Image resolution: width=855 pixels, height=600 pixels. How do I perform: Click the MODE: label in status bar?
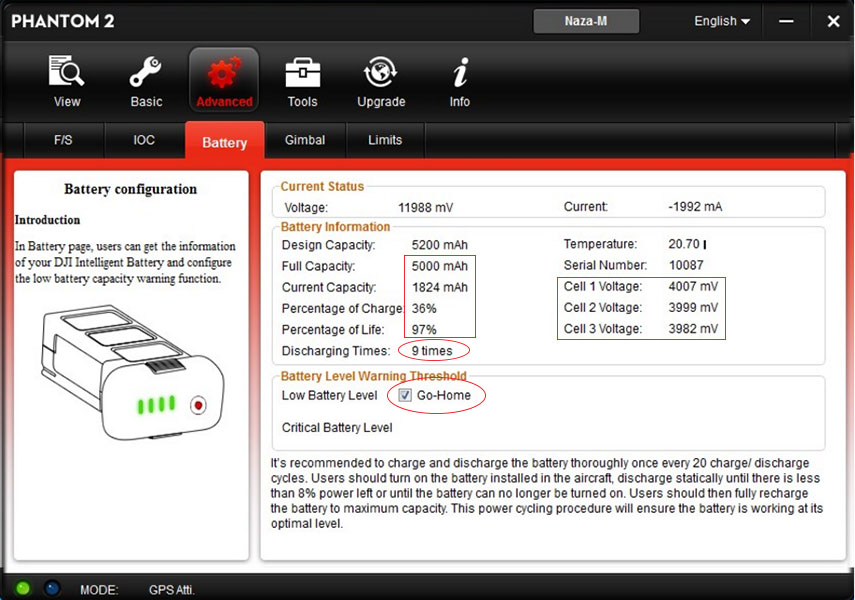click(x=99, y=590)
